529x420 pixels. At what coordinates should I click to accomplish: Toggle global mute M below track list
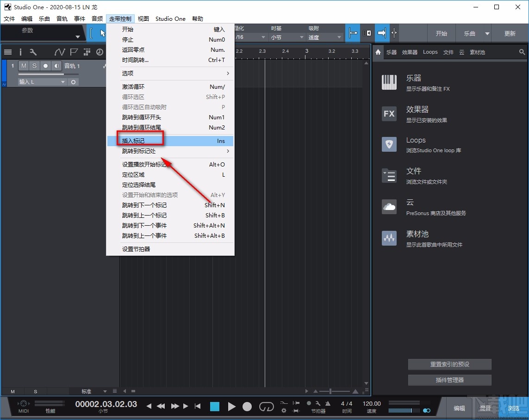(x=12, y=391)
